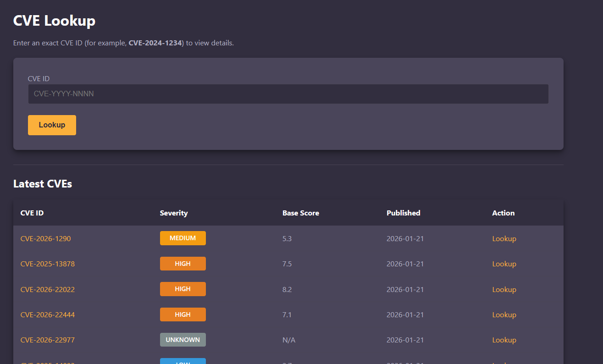Screen dimensions: 603x364
Task: Open the CVE-2026-22977 link
Action: coord(47,340)
